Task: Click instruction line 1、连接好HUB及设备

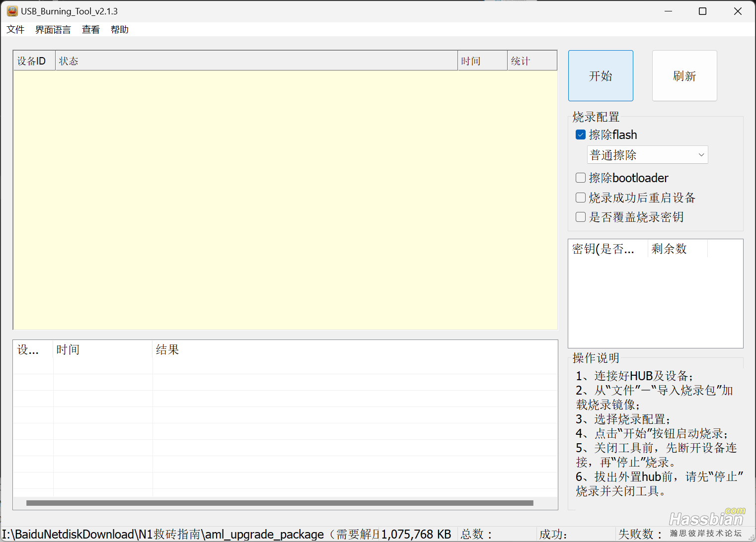Action: tap(634, 376)
